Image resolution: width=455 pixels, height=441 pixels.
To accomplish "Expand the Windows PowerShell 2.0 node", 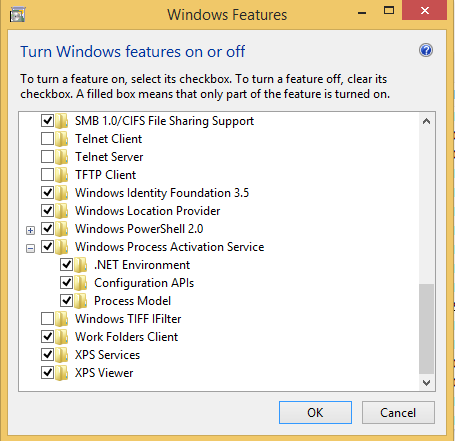I will (30, 230).
